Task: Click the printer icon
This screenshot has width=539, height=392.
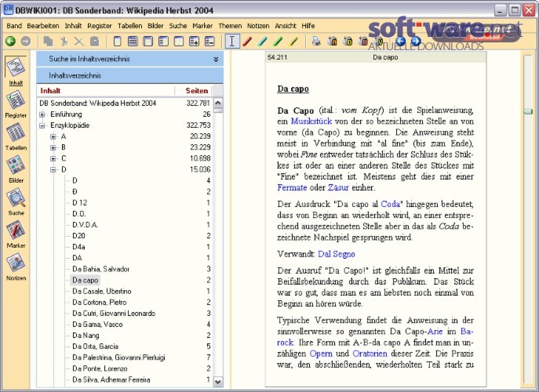Action: 316,42
